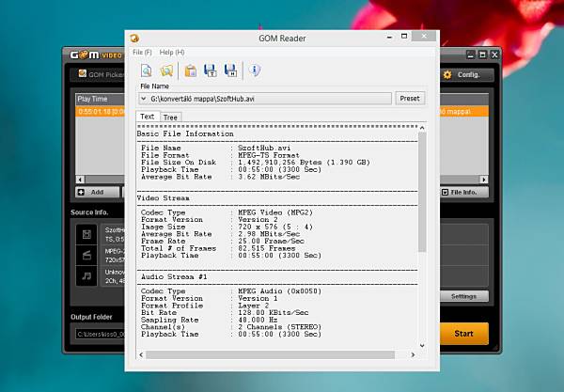Click video clapper icon in Source Info
Screen dimensions: 564x392
click(x=86, y=256)
